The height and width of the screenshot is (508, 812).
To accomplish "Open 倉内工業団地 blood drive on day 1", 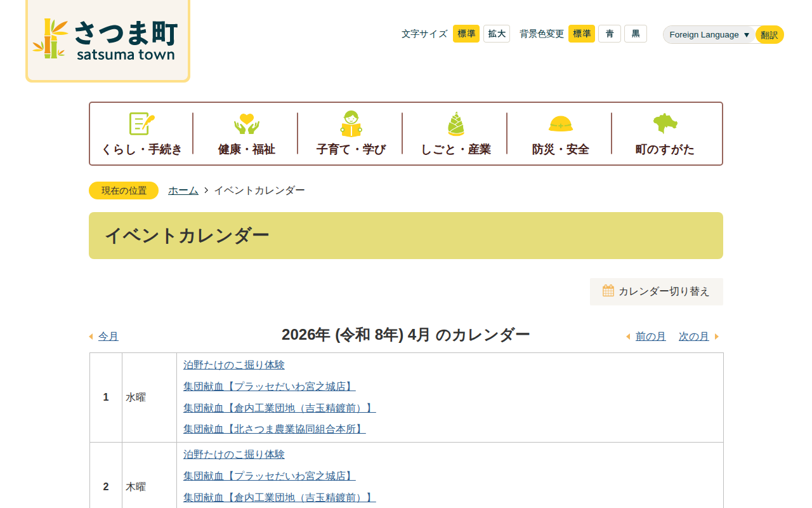I will [x=280, y=408].
